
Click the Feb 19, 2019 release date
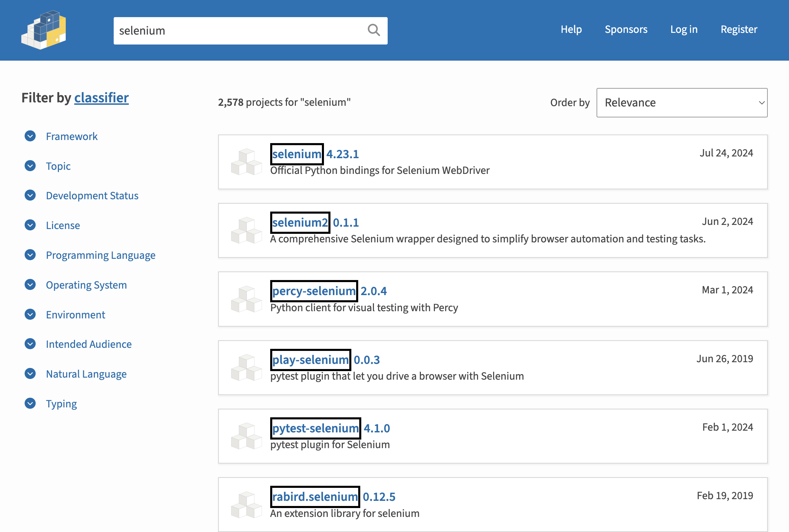point(725,496)
